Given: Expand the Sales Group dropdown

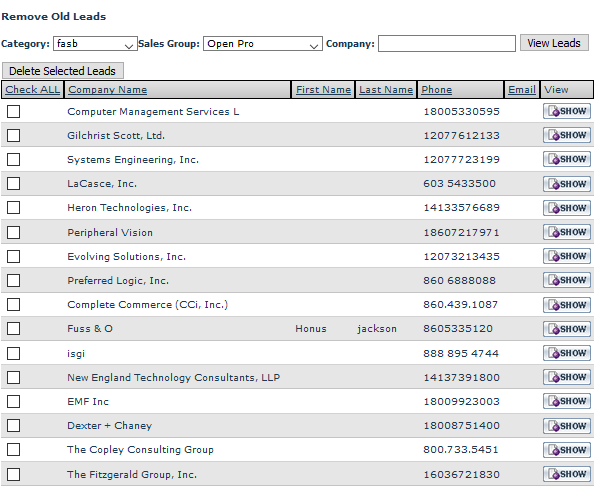Looking at the screenshot, I should 262,44.
